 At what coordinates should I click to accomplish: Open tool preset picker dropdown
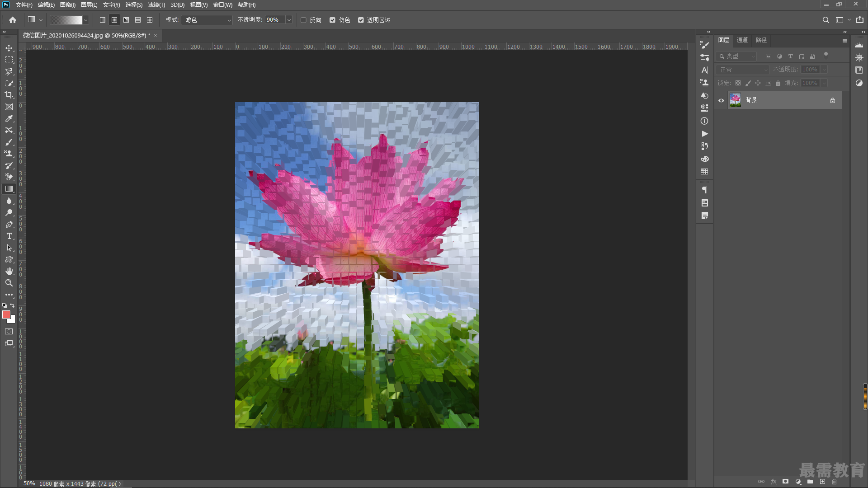coord(41,20)
